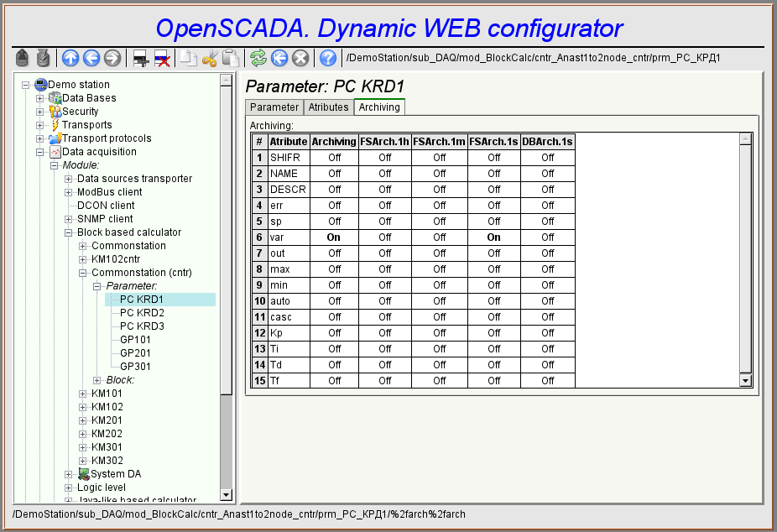Click the navigation tree scrollbar thumb
The width and height of the screenshot is (777, 532).
[x=226, y=241]
